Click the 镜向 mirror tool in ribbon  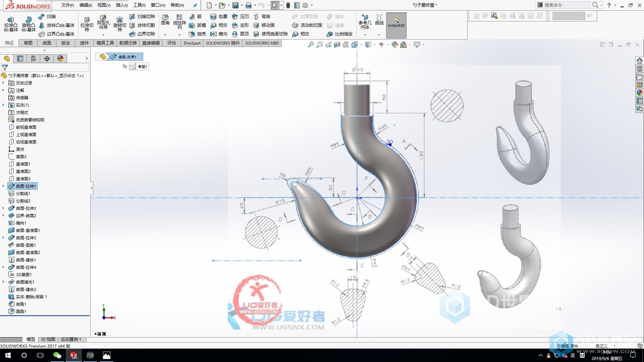point(219,34)
